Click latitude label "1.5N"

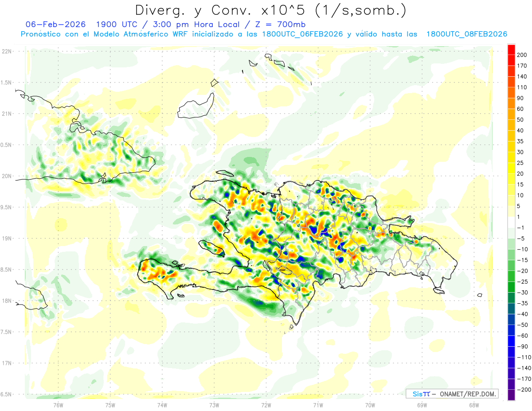[x=7, y=82]
